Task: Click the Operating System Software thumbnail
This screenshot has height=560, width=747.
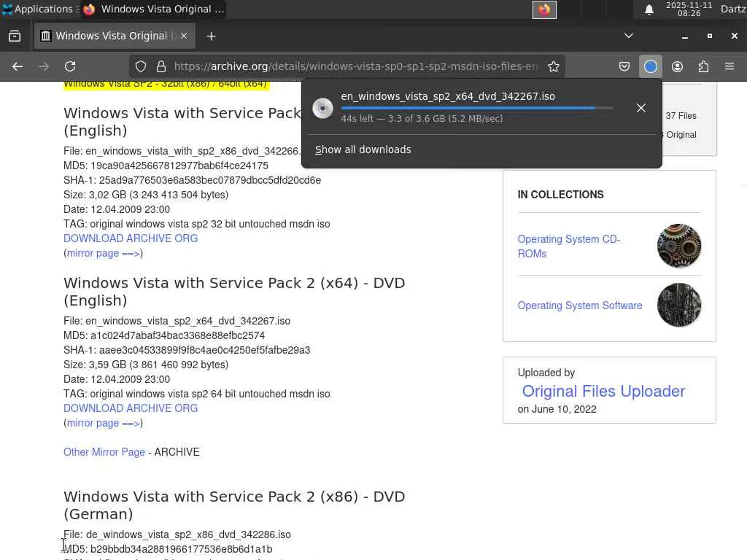Action: coord(678,305)
